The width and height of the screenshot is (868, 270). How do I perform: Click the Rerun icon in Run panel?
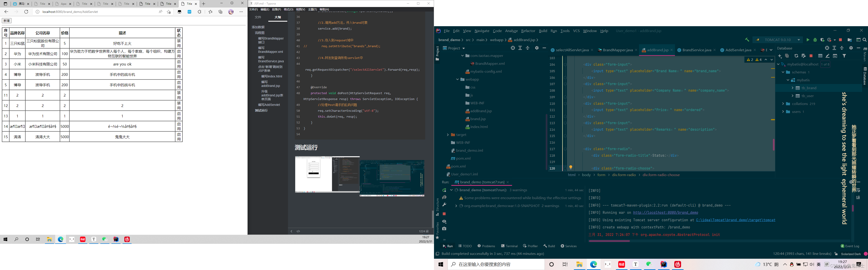pos(444,190)
